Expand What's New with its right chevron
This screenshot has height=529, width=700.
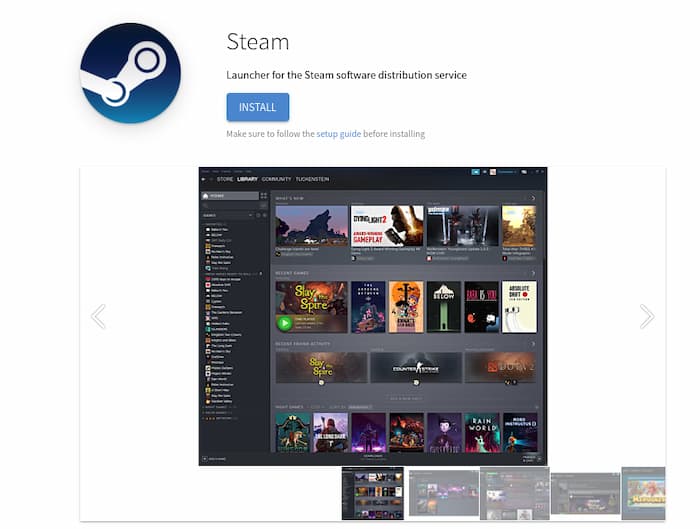pos(533,198)
